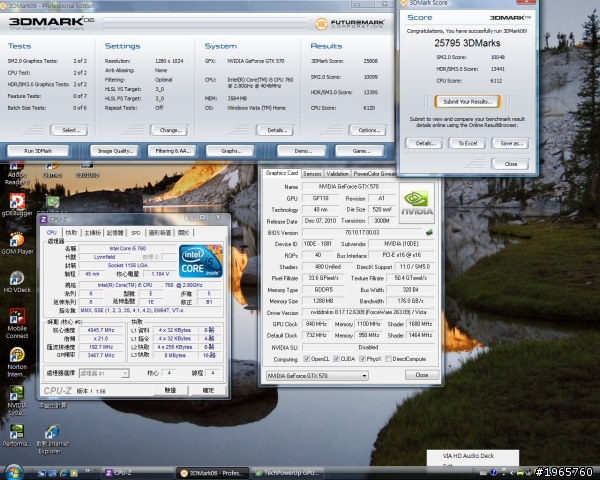This screenshot has height=480, width=600.
Task: Launch Internet Explorer desktop shortcut
Action: tap(53, 439)
